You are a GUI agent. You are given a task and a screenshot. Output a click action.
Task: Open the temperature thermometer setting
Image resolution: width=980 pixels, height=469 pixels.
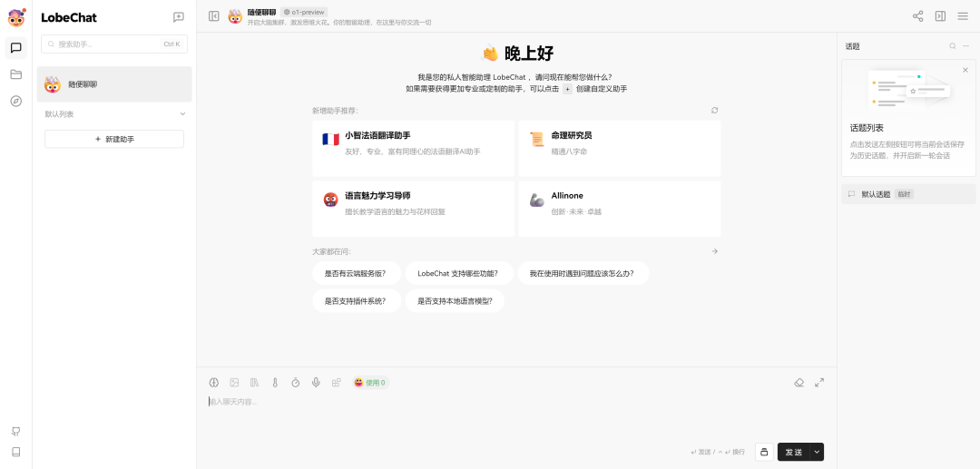(x=275, y=383)
